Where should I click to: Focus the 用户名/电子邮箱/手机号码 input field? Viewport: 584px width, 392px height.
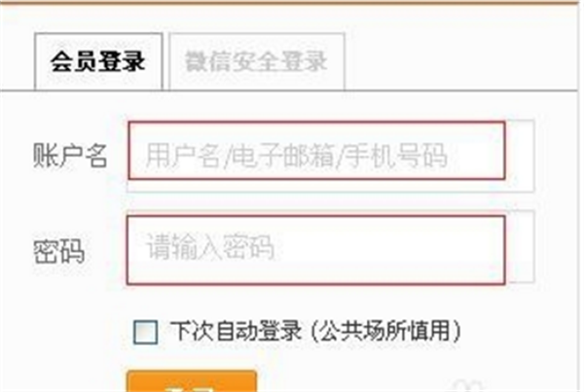click(316, 151)
